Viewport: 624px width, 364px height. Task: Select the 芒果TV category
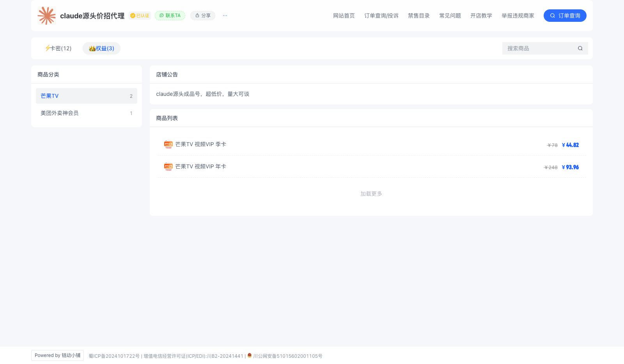87,96
